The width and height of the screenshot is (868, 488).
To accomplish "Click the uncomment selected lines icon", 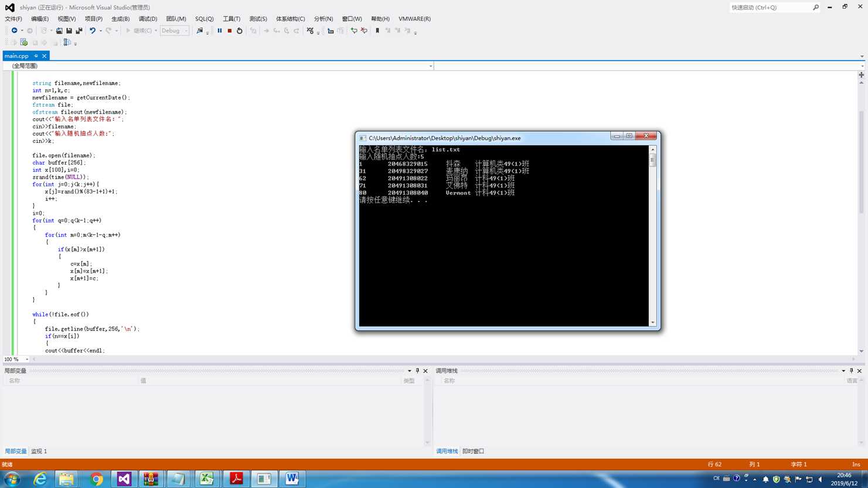I will (x=364, y=30).
